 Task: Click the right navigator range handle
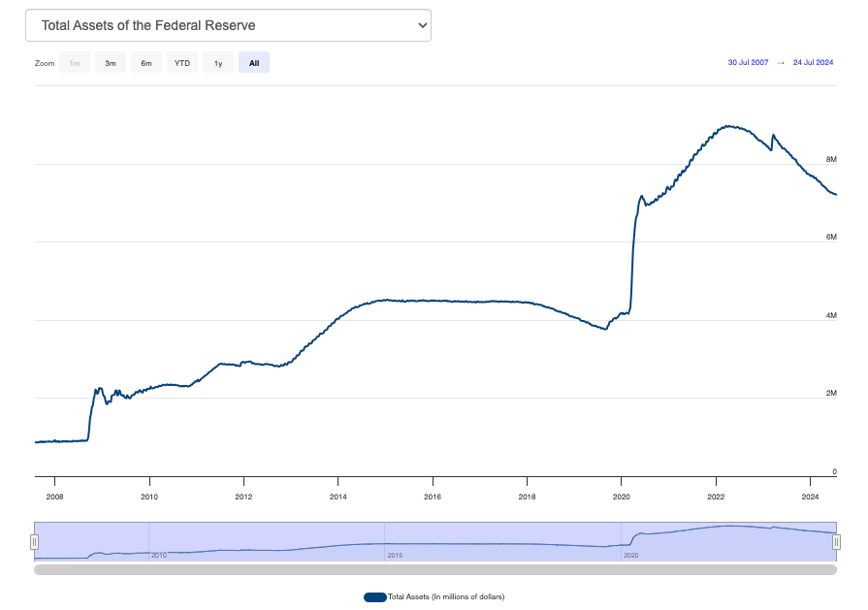(x=836, y=541)
